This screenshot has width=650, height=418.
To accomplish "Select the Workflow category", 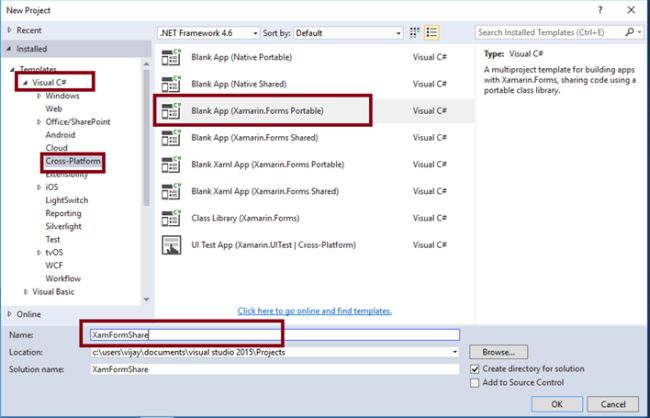I will pos(63,279).
